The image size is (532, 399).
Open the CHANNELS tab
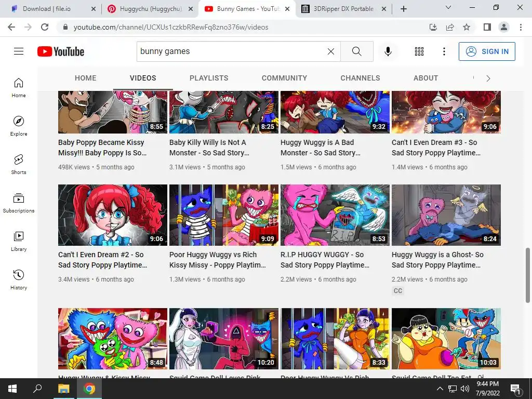[361, 78]
